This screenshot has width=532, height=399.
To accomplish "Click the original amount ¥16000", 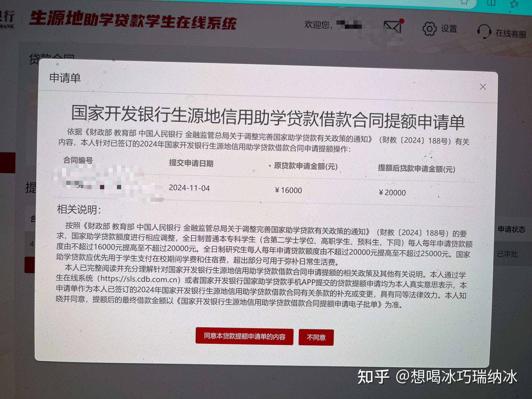I will pyautogui.click(x=288, y=190).
